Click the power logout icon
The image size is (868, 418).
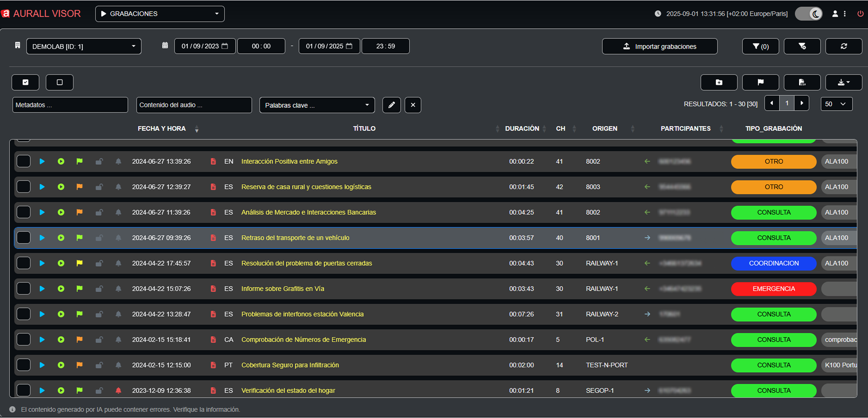click(x=860, y=14)
